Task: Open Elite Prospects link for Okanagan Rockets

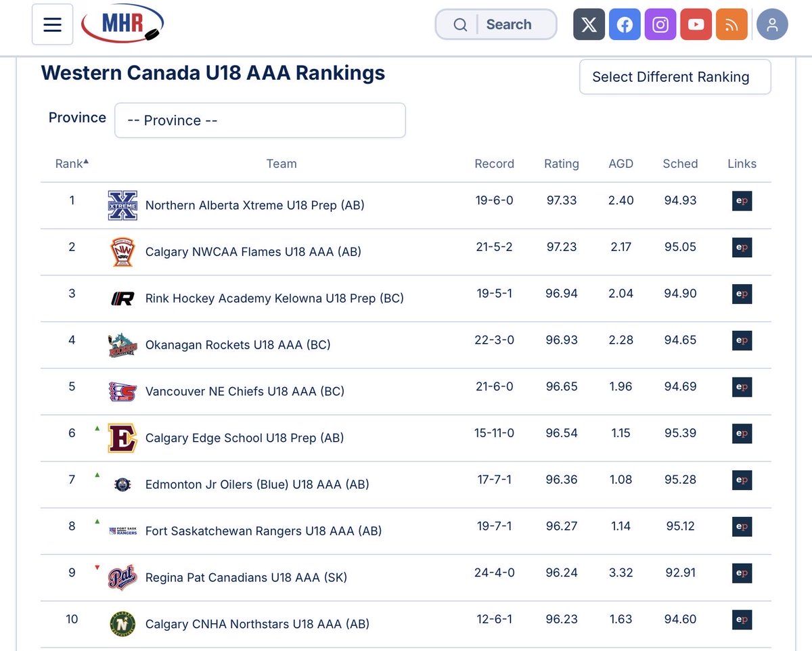Action: pos(742,340)
